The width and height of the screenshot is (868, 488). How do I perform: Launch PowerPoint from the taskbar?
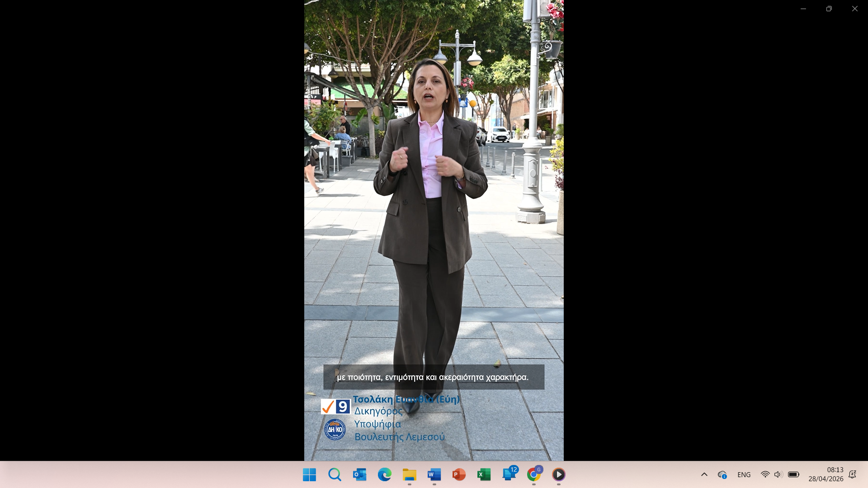(459, 474)
